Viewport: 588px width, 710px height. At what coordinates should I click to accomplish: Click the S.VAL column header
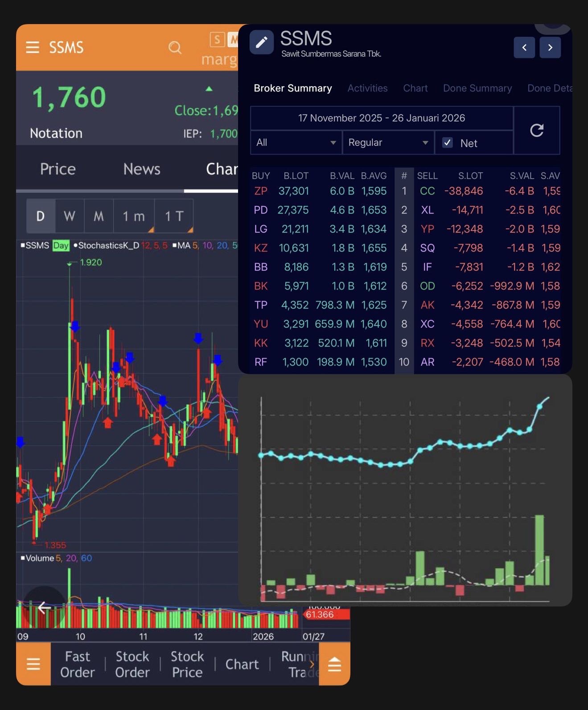522,176
